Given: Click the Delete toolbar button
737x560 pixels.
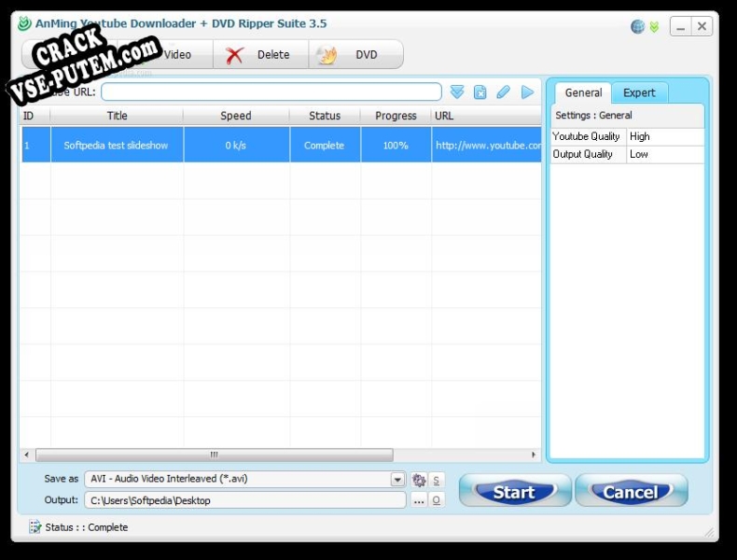Looking at the screenshot, I should click(x=261, y=54).
